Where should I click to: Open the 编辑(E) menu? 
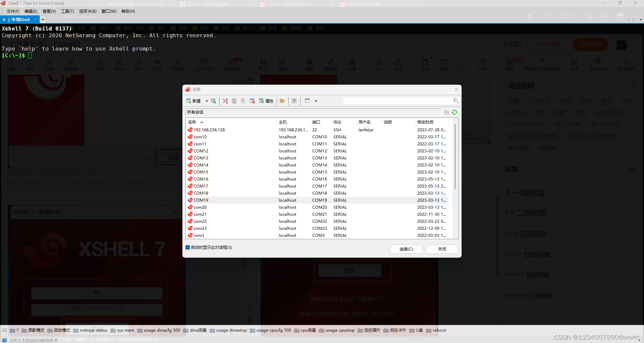pos(31,11)
